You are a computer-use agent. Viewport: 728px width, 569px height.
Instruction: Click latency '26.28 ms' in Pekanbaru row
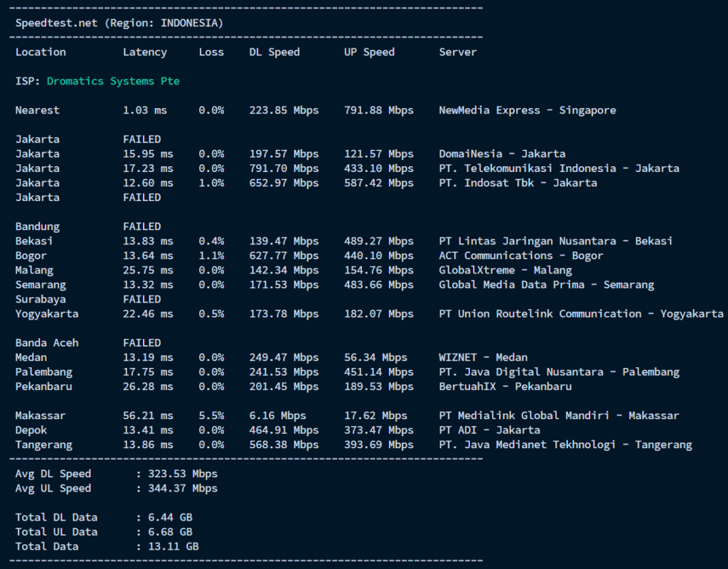(148, 386)
